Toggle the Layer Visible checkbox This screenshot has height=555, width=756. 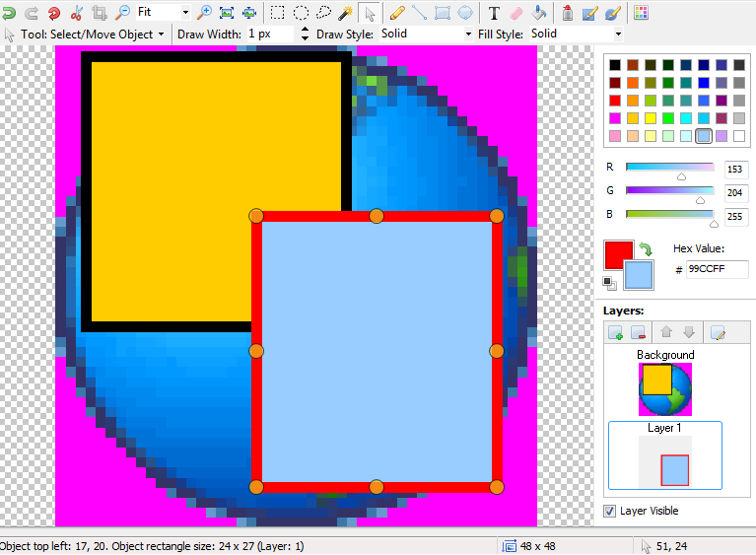[x=610, y=511]
